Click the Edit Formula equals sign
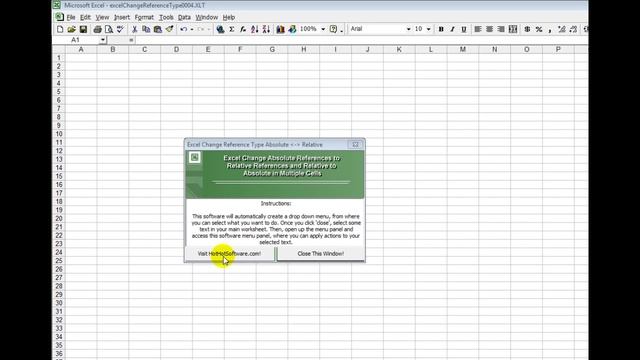 pos(131,40)
